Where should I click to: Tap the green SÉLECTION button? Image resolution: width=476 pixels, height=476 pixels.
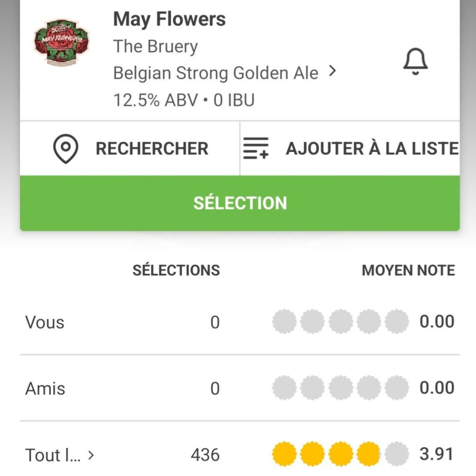tap(240, 203)
